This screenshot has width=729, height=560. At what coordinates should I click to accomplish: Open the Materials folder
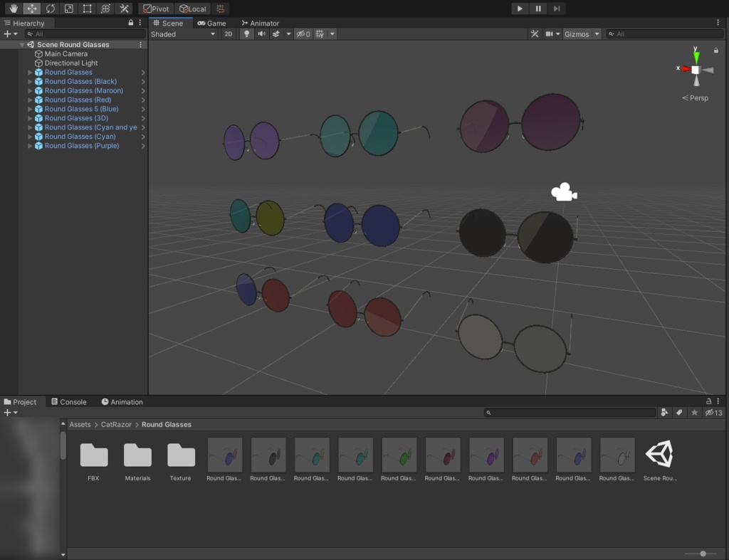[137, 455]
